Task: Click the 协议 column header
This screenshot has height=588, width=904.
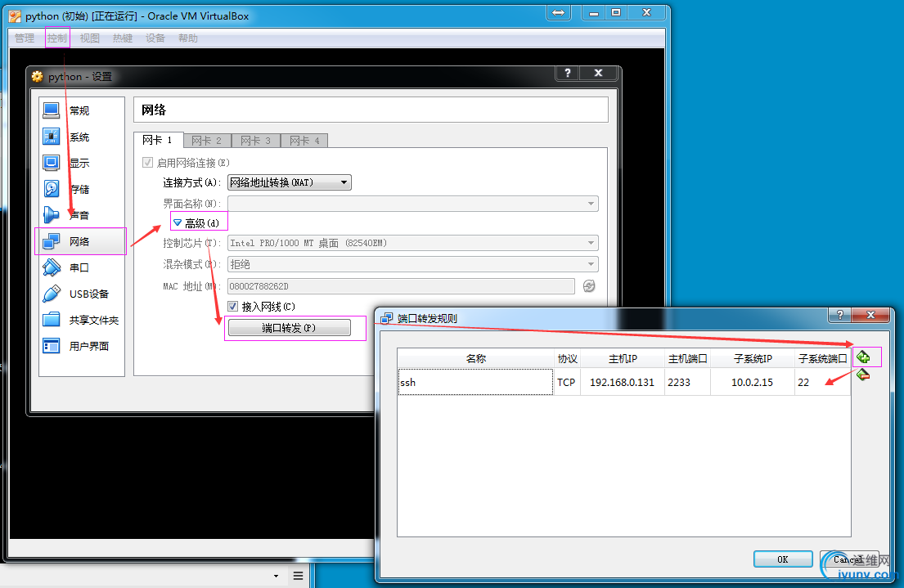Action: click(x=567, y=358)
